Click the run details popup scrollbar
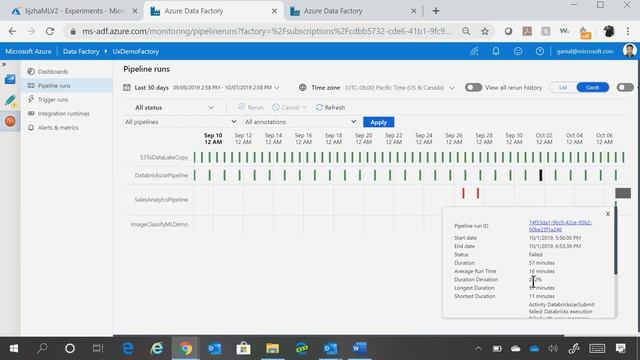 (x=616, y=241)
